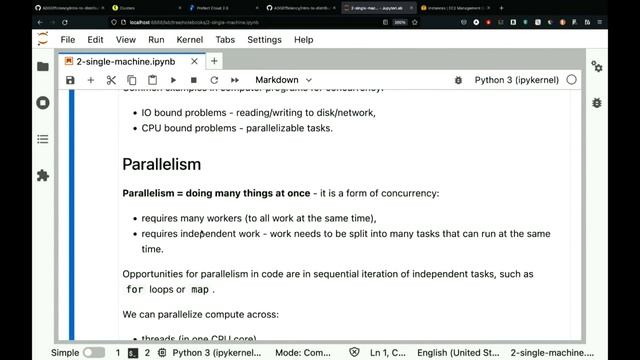Open the cell type Markdown dropdown
640x360 pixels.
click(x=283, y=80)
